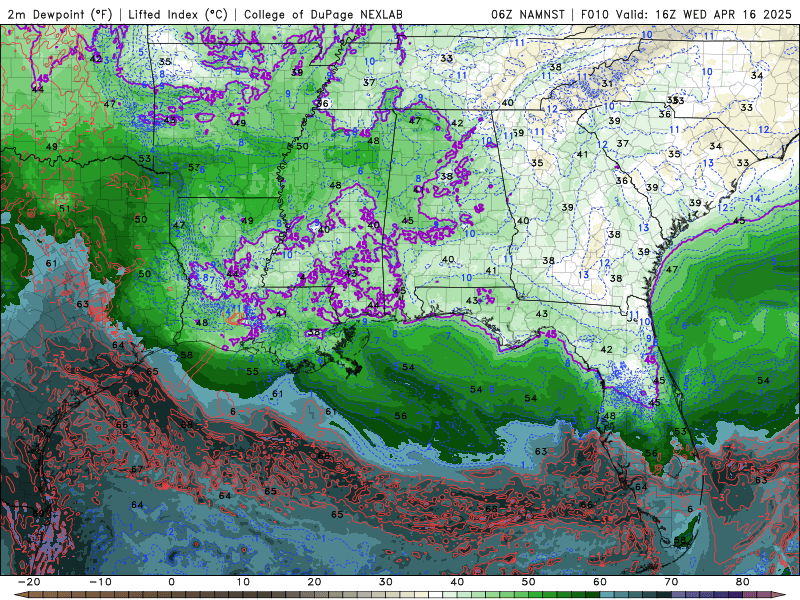Click the "Lifted Index (°C)" title text
This screenshot has height=600, width=800.
(x=178, y=14)
